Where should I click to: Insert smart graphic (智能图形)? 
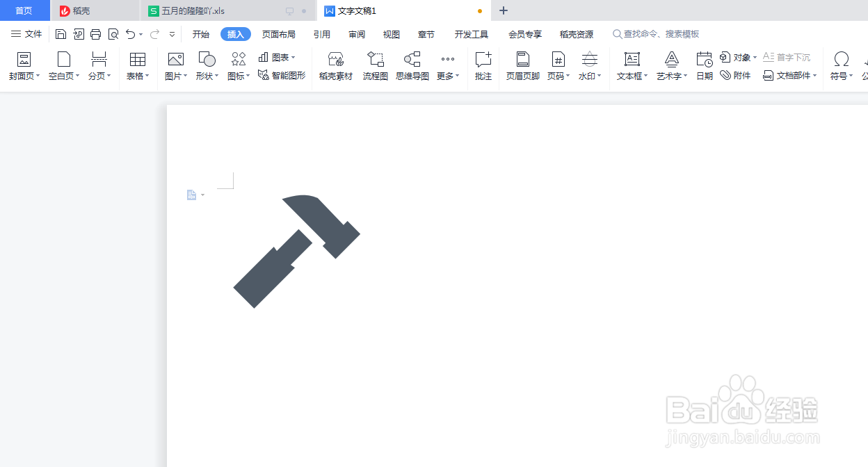[282, 75]
